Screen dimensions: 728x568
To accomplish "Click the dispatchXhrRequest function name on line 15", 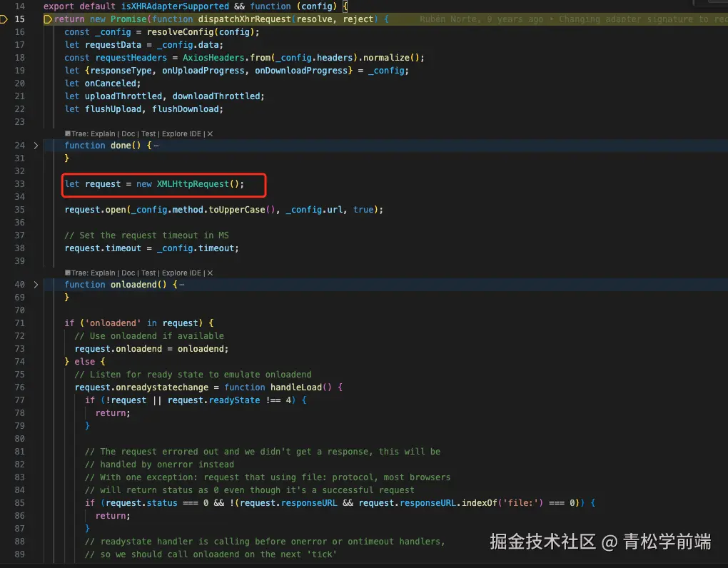I will click(244, 19).
